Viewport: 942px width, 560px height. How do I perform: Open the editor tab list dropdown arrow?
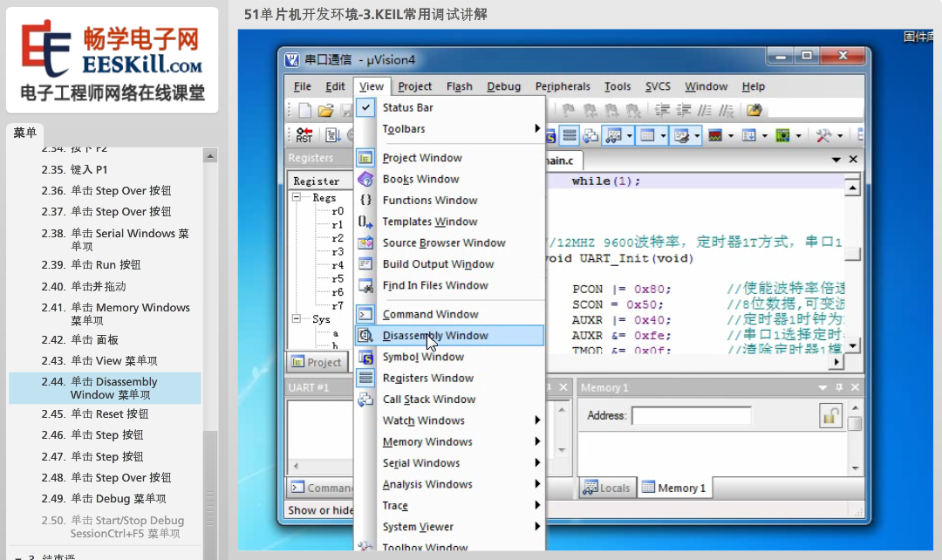point(836,160)
